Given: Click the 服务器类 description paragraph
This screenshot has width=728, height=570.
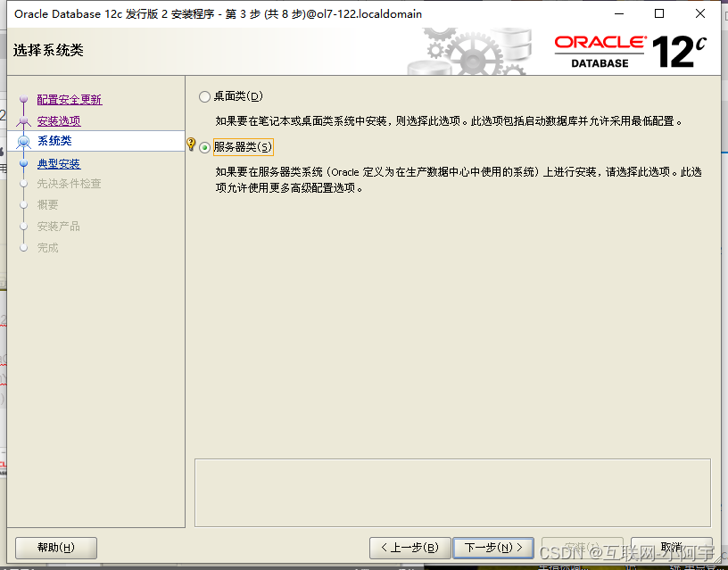Looking at the screenshot, I should click(459, 179).
